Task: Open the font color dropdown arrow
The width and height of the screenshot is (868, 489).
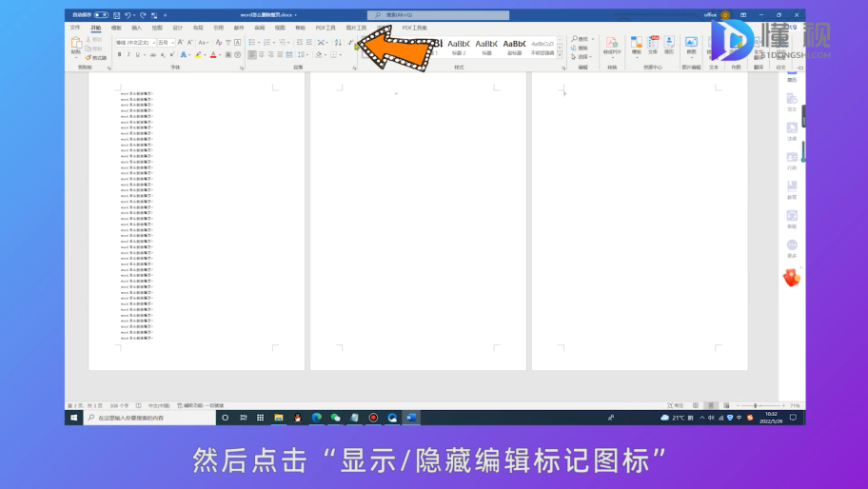Action: (220, 55)
